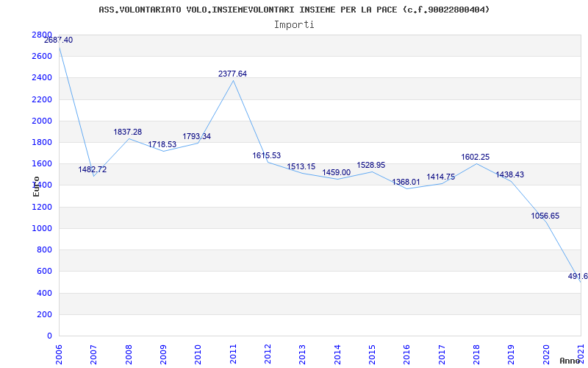This screenshot has width=588, height=368.
Task: Click the 1793.34 value label
Action: tap(197, 136)
